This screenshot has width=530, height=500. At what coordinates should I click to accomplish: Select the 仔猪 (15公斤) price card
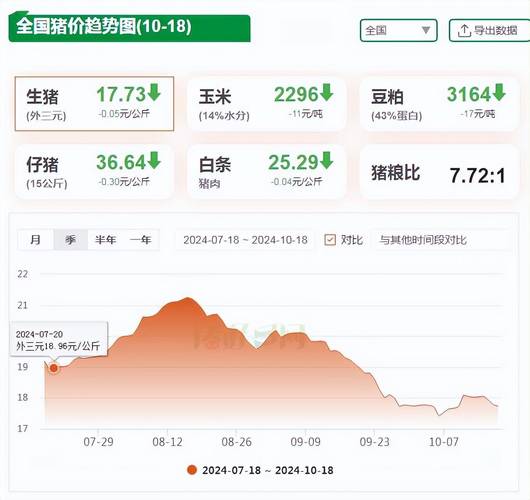point(94,171)
